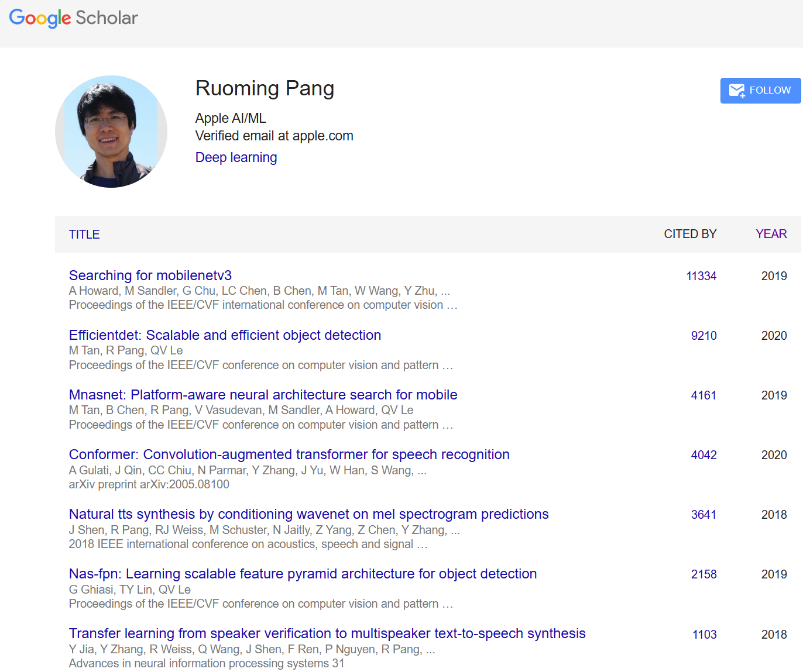Click year 2019 in the mobilenetv3 row

[774, 276]
